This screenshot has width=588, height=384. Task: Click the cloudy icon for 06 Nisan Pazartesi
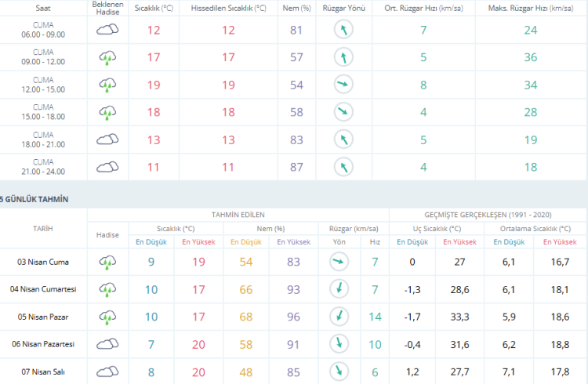(107, 344)
